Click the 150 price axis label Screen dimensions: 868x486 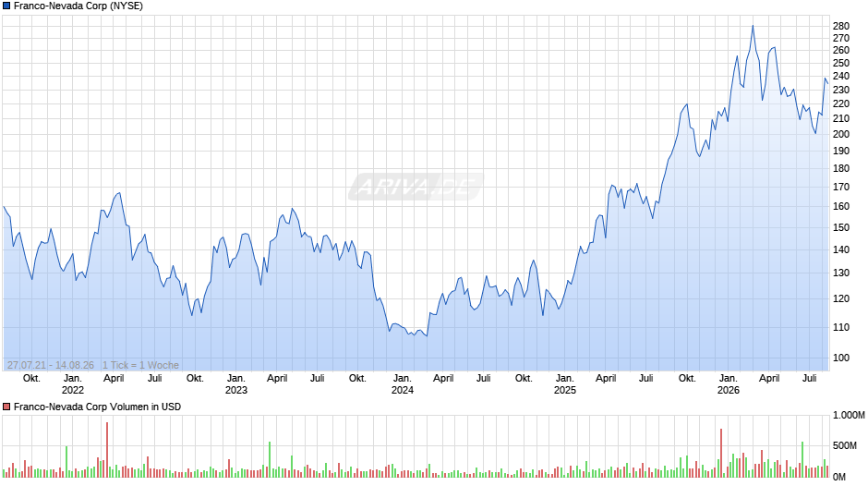(x=841, y=227)
